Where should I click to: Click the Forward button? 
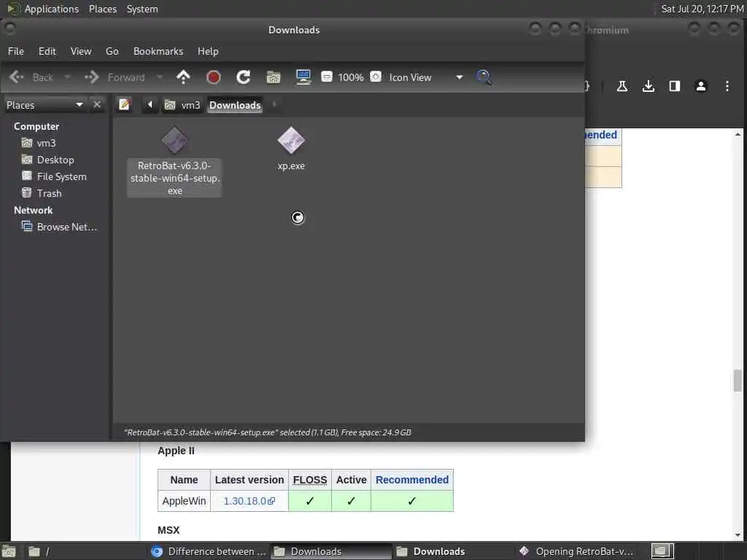click(115, 77)
